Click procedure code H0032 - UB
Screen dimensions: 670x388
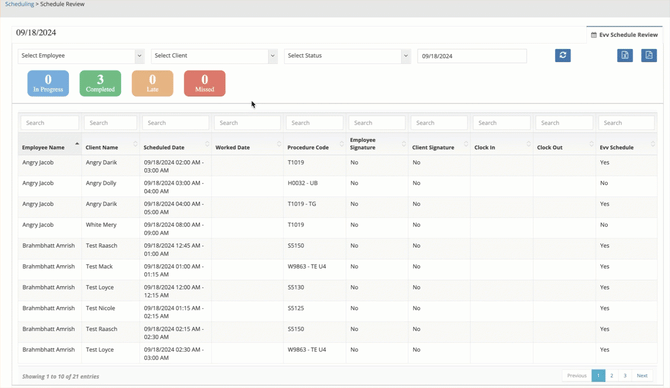click(x=303, y=183)
